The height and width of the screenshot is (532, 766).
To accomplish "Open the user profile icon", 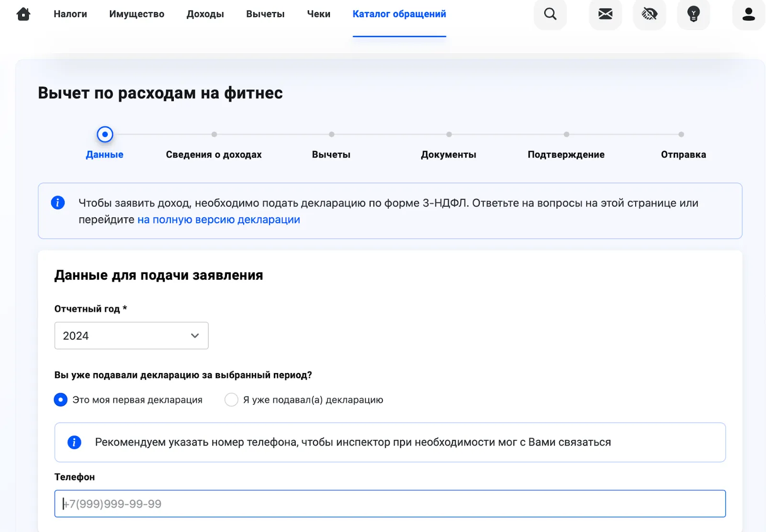I will point(748,14).
